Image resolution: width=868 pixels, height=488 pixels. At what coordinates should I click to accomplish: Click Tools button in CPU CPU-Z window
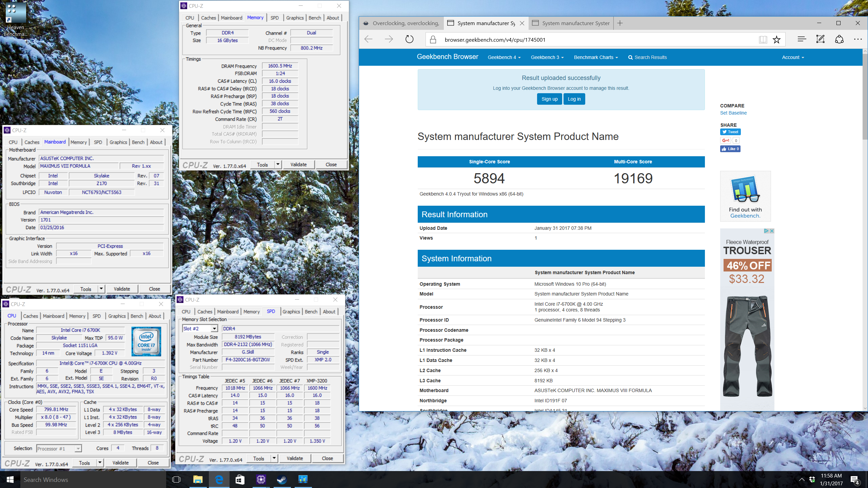84,463
